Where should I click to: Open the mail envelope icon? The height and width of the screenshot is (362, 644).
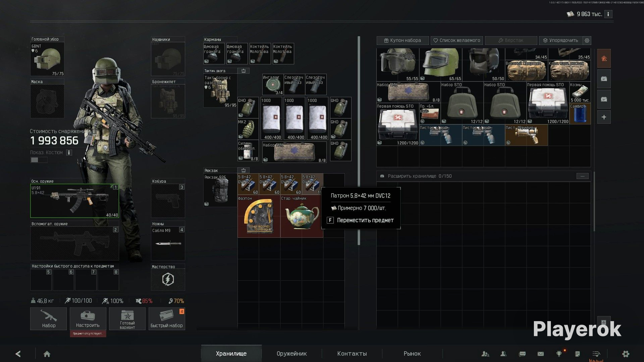coord(540,354)
